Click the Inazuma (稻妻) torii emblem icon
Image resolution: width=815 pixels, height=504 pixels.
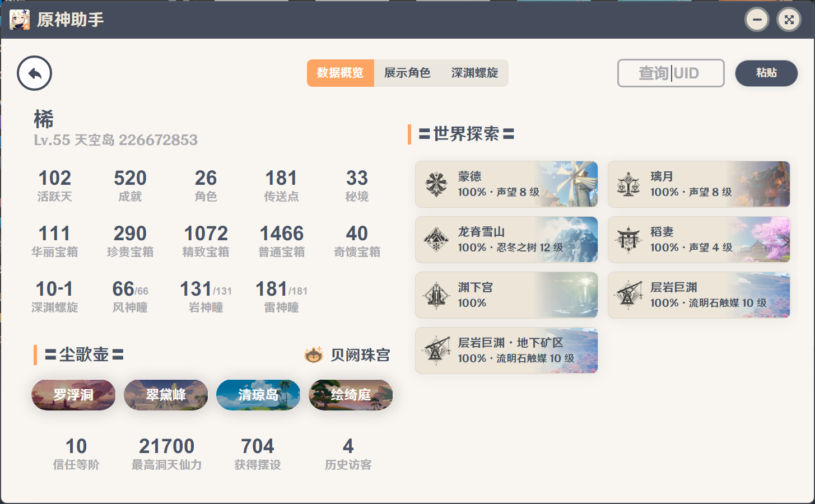[628, 240]
